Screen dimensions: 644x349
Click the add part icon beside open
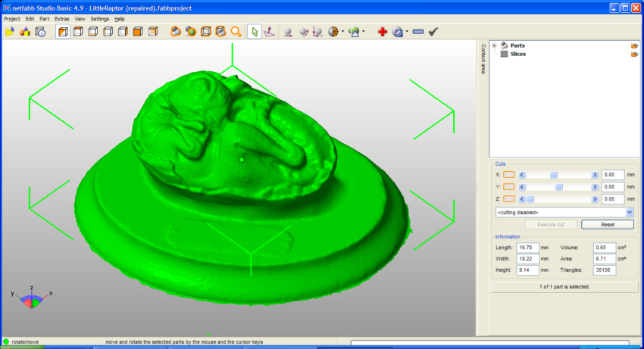25,32
